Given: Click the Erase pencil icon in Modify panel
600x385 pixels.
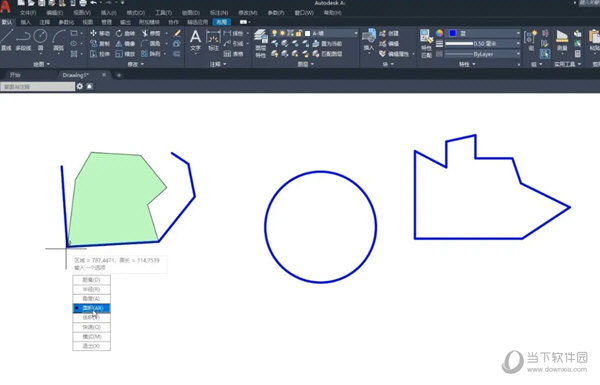Looking at the screenshot, I should [177, 33].
